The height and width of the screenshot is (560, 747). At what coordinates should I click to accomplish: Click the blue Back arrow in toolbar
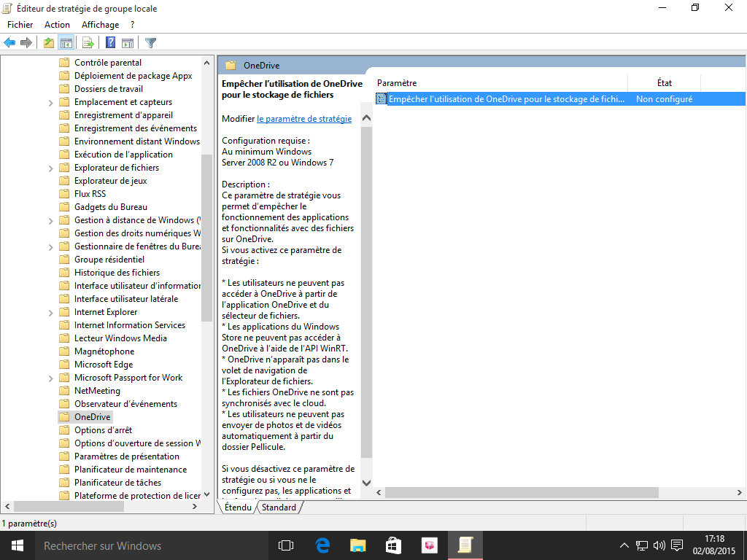click(9, 43)
